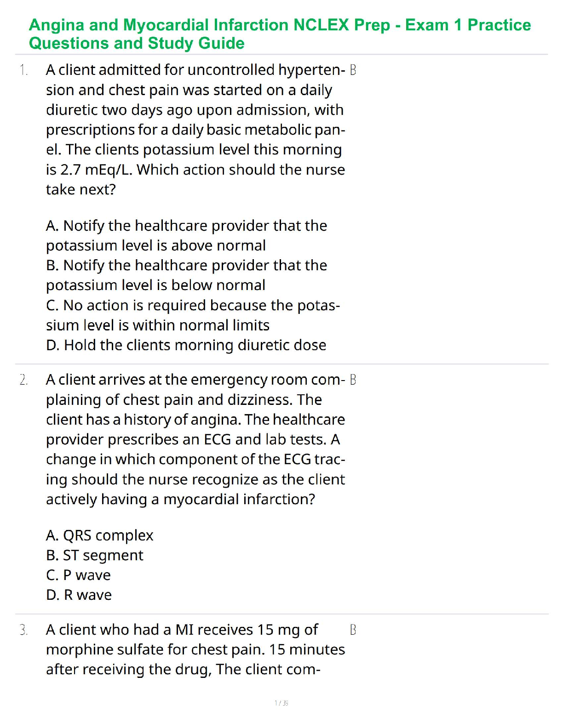Click question number 1 marker

(x=24, y=70)
